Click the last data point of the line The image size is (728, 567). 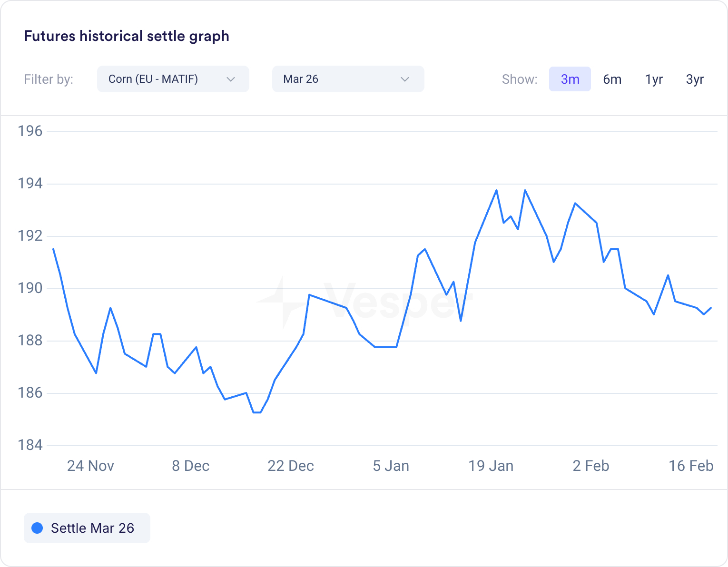711,308
